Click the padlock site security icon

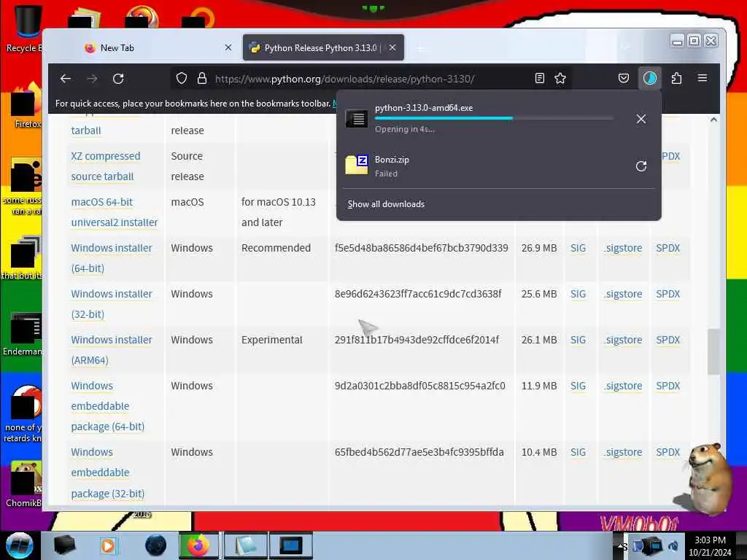(202, 78)
